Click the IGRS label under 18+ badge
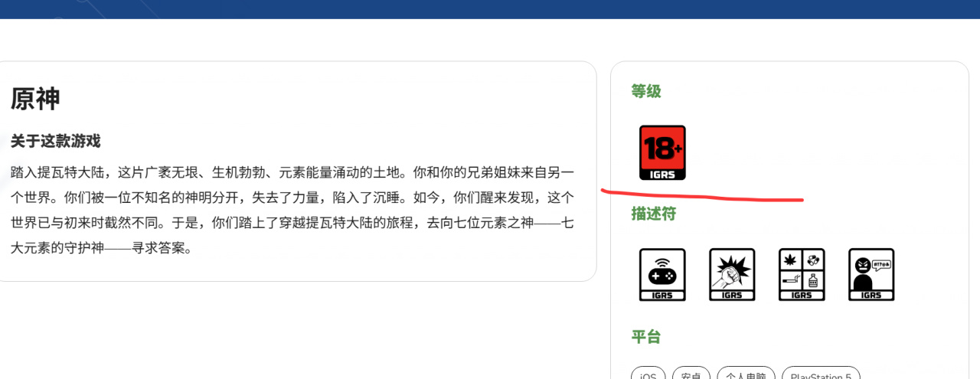 click(662, 175)
